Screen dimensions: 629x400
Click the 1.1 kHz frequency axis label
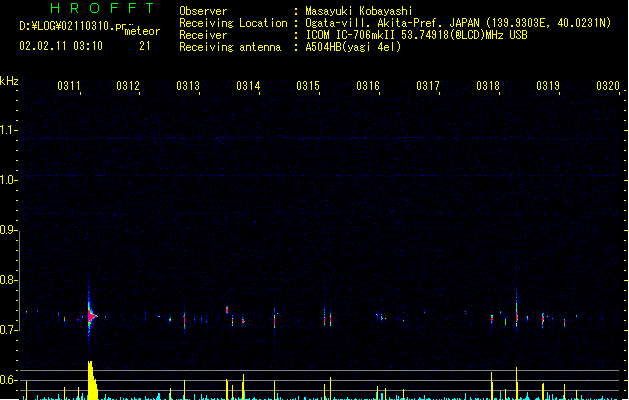(8, 130)
